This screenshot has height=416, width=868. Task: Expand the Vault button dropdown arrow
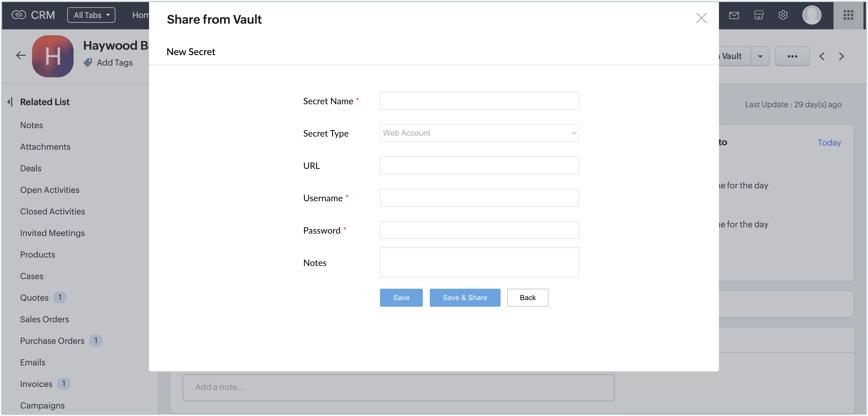(x=760, y=56)
